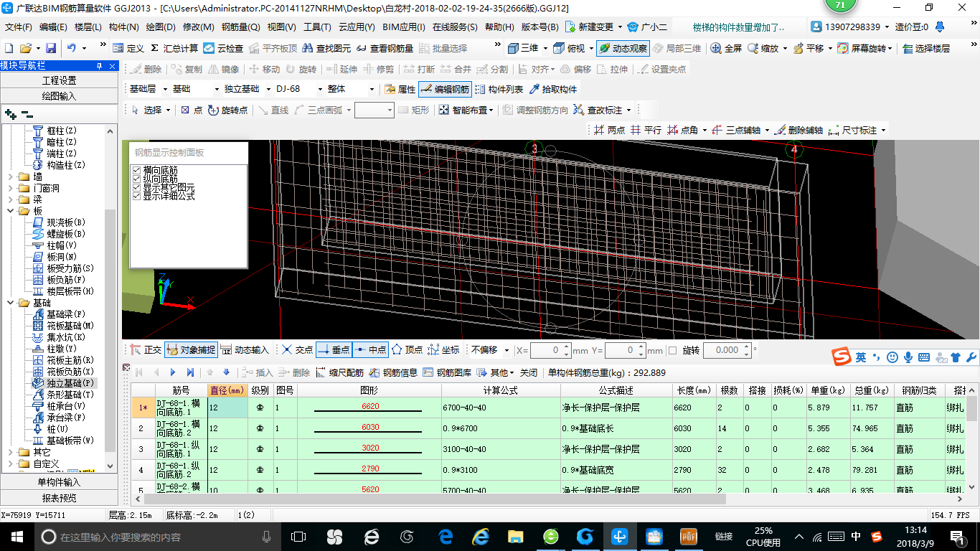The width and height of the screenshot is (980, 551).
Task: Click the Undo arrow icon
Action: (72, 48)
